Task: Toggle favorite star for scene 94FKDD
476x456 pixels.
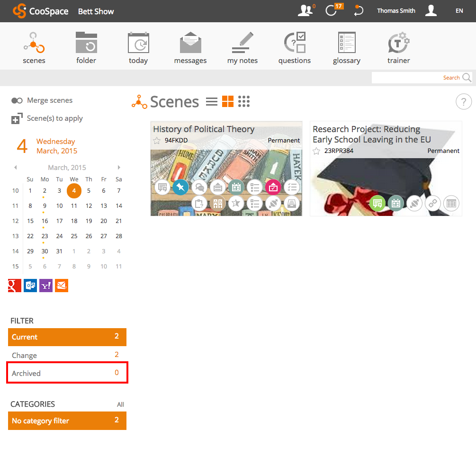Action: pos(157,141)
